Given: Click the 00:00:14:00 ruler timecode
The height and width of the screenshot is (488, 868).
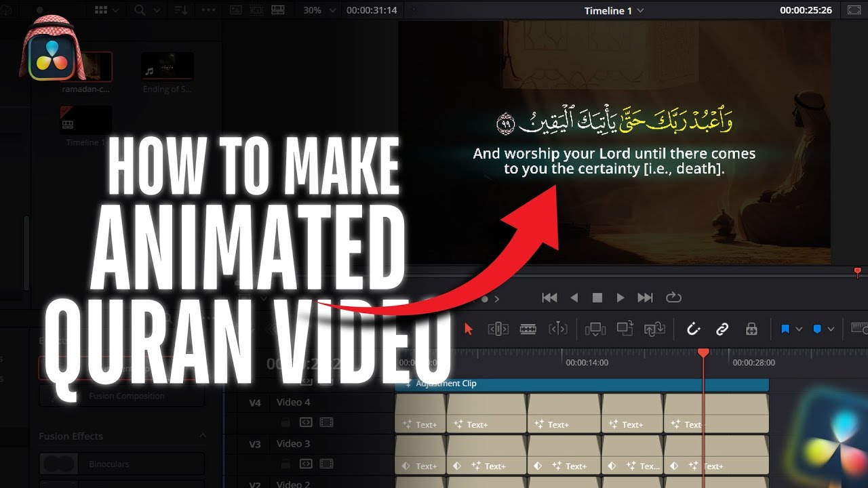Looking at the screenshot, I should point(587,363).
